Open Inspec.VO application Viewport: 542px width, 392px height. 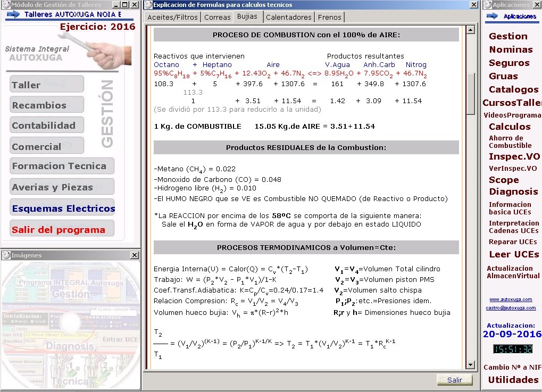pyautogui.click(x=514, y=156)
